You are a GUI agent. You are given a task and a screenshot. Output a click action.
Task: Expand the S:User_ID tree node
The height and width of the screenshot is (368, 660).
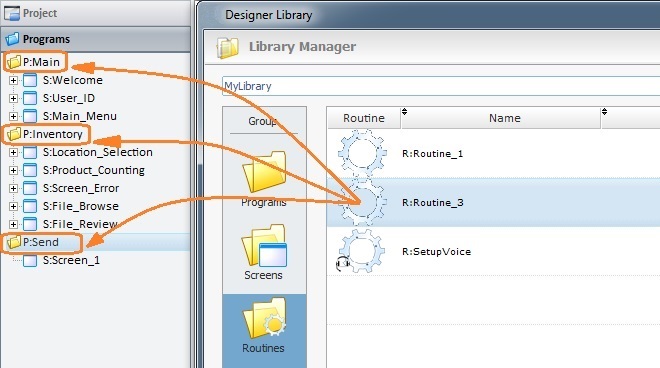click(13, 98)
